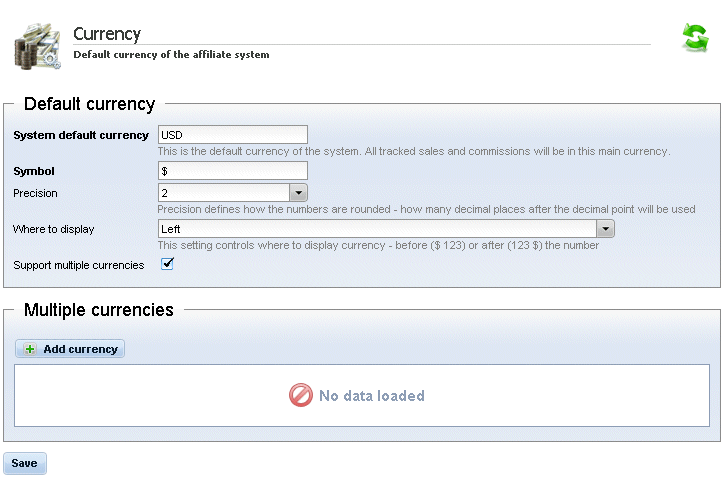This screenshot has height=480, width=728.
Task: Click the System default currency label
Action: pyautogui.click(x=81, y=135)
